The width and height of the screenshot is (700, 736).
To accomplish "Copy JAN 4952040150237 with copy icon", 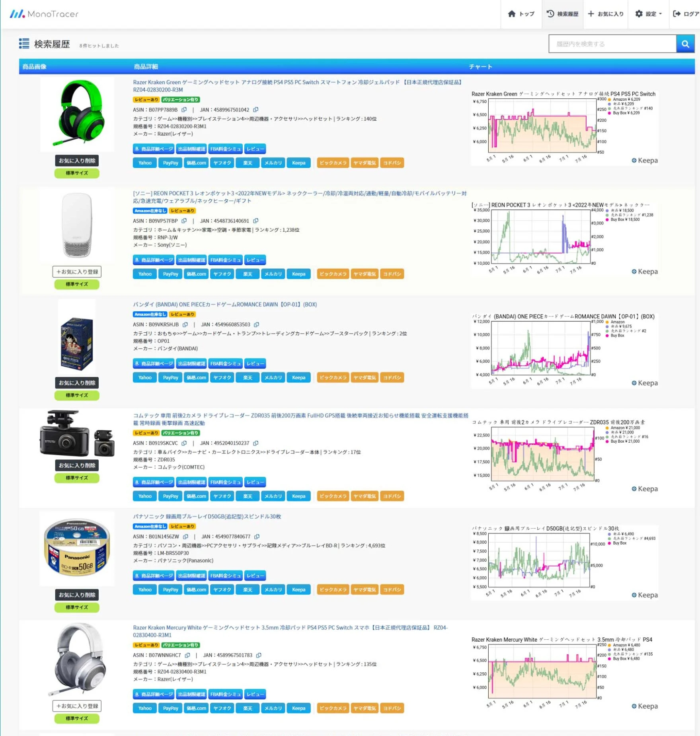I will 255,443.
